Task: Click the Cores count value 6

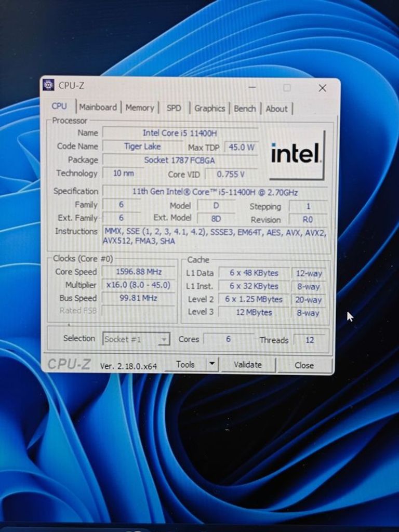Action: click(229, 339)
